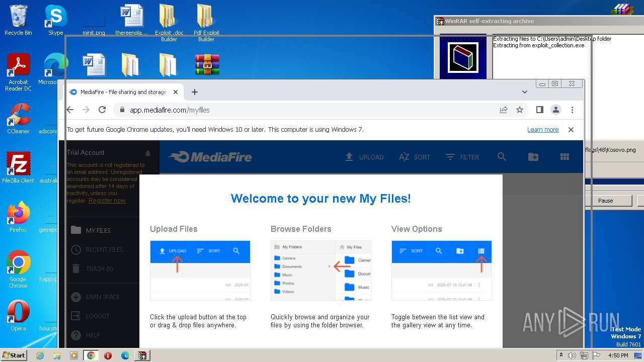Viewport: 644px width, 362px height.
Task: Click the MediaFire search magnifier icon
Action: pyautogui.click(x=502, y=157)
